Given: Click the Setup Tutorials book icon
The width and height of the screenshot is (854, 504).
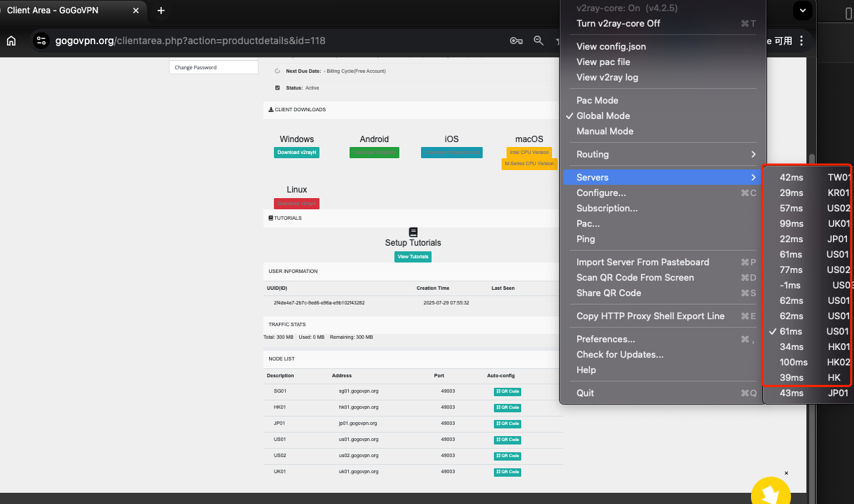Looking at the screenshot, I should tap(413, 232).
